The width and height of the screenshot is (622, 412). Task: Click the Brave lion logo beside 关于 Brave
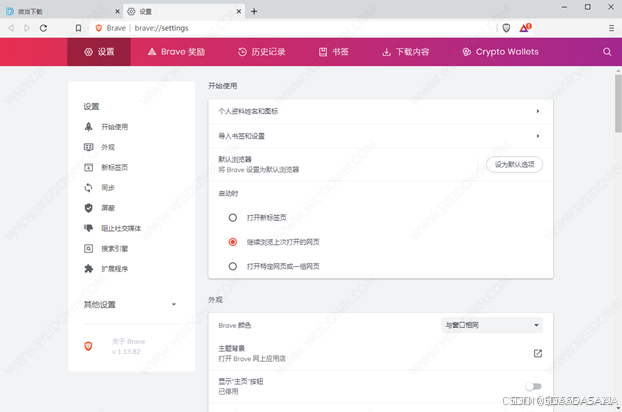click(88, 346)
